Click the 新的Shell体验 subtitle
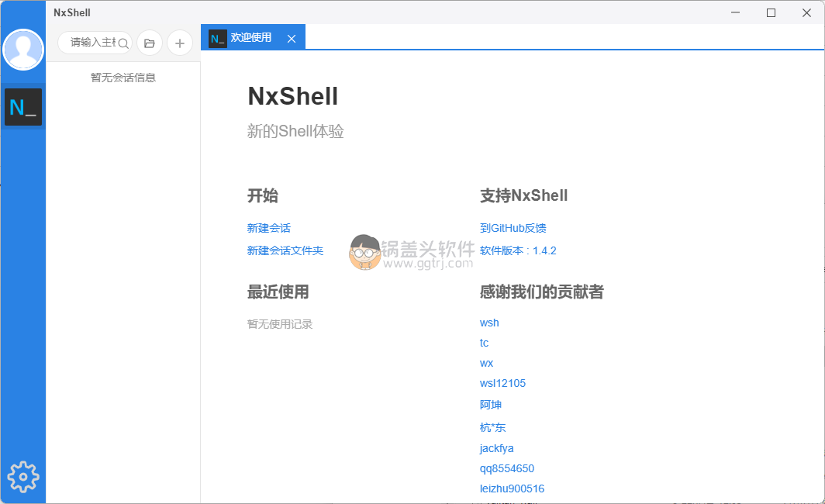Screen dimensions: 825x504 (295, 131)
